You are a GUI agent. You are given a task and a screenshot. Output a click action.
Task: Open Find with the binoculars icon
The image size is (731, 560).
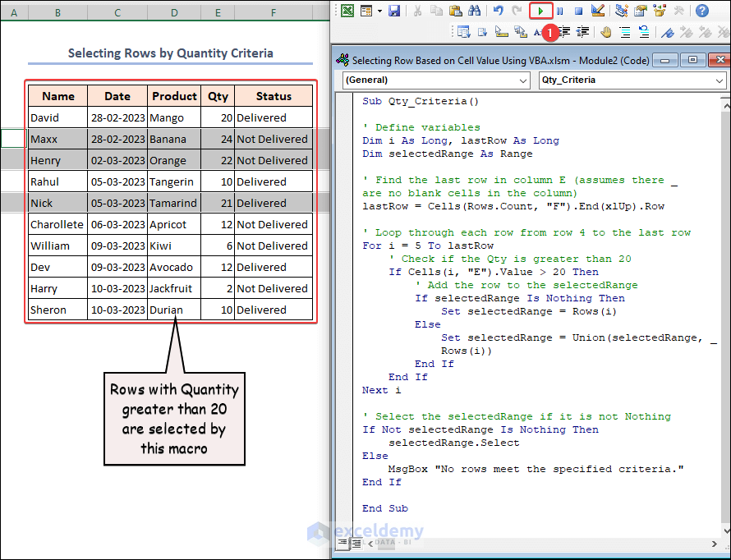click(474, 11)
